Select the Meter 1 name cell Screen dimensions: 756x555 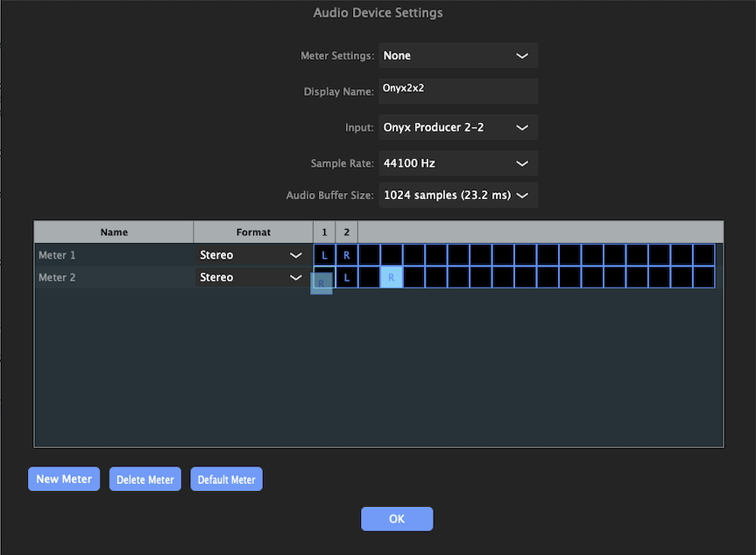114,255
